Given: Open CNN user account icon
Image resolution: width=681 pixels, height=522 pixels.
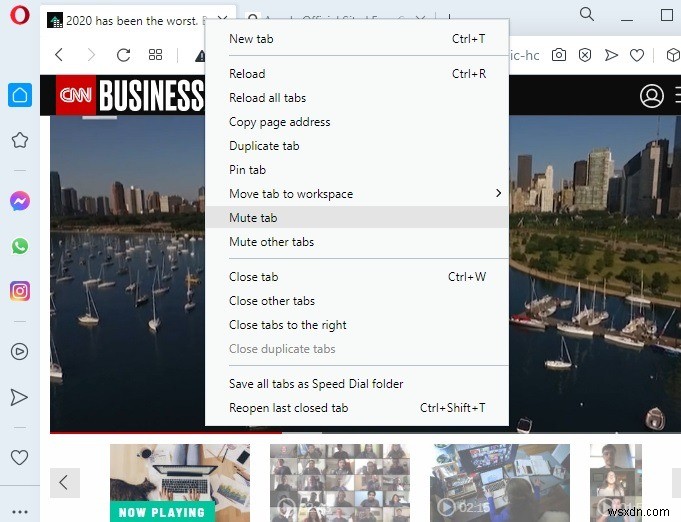Looking at the screenshot, I should tap(651, 96).
